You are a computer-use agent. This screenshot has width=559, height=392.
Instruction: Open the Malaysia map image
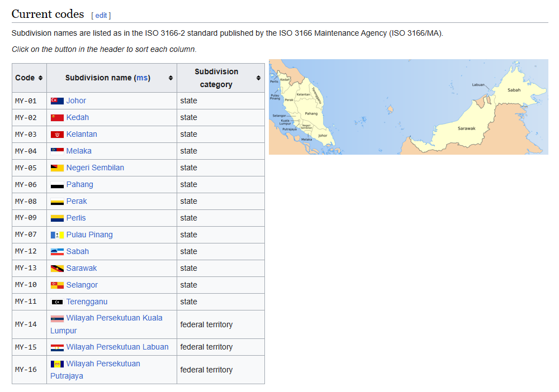coord(408,107)
